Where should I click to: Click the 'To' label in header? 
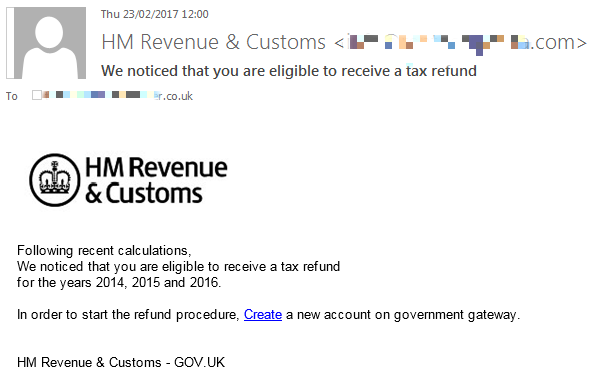pyautogui.click(x=11, y=96)
